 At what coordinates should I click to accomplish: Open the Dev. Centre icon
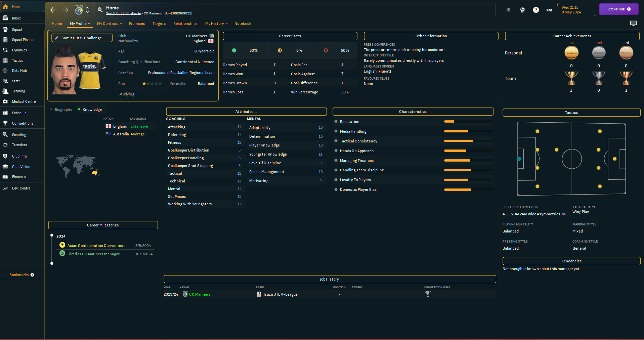click(x=5, y=188)
